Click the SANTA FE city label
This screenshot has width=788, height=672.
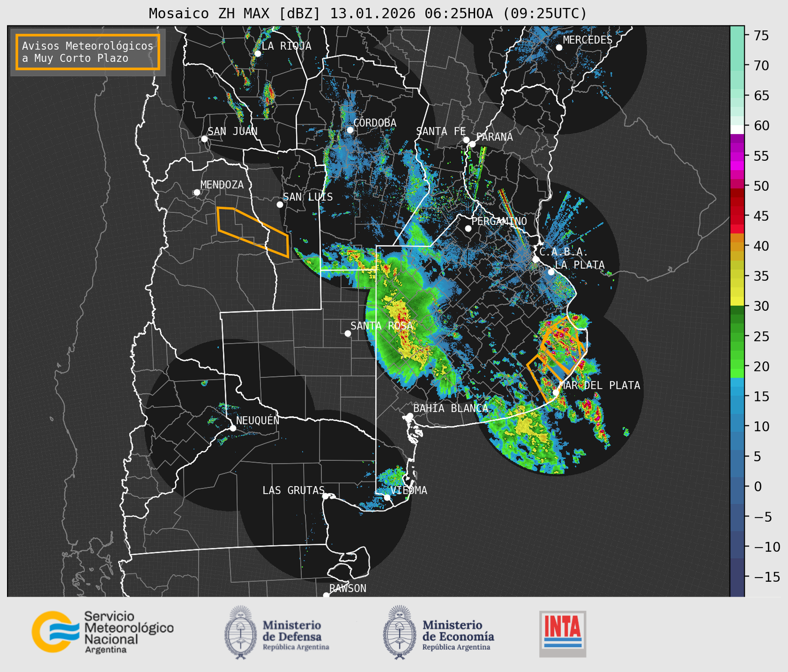pyautogui.click(x=441, y=131)
